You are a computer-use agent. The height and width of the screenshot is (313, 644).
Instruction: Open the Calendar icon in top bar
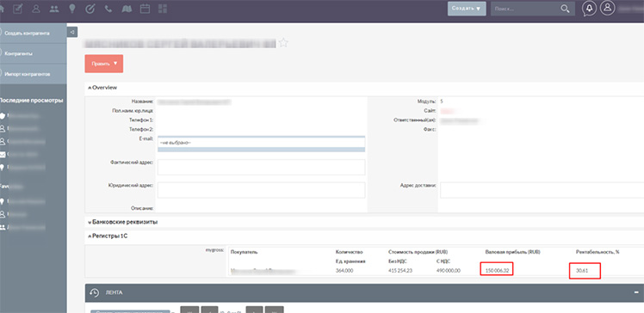point(145,9)
